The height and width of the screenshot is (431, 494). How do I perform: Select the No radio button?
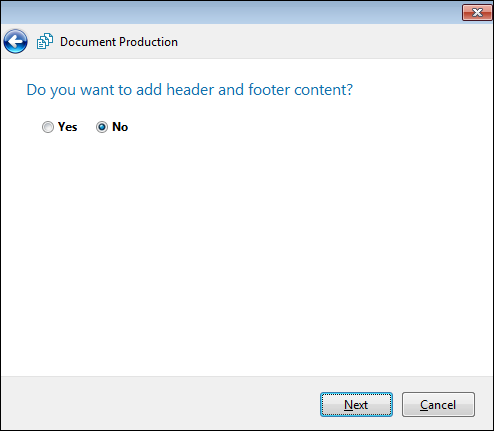point(102,127)
